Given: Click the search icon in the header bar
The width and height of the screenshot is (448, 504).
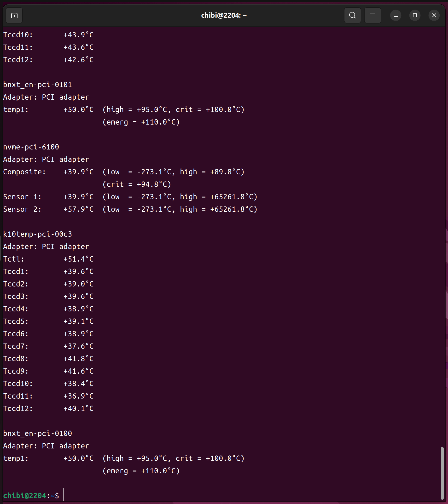Looking at the screenshot, I should click(352, 16).
